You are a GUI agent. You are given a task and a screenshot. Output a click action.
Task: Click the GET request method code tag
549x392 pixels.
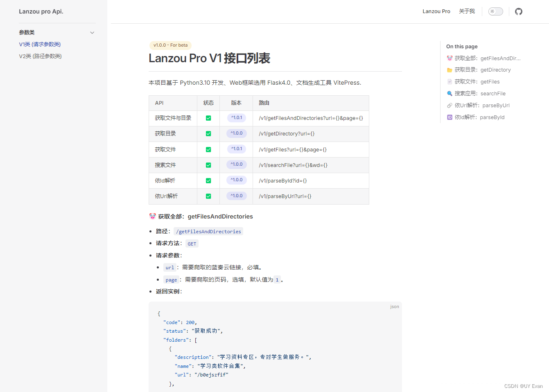click(x=192, y=243)
